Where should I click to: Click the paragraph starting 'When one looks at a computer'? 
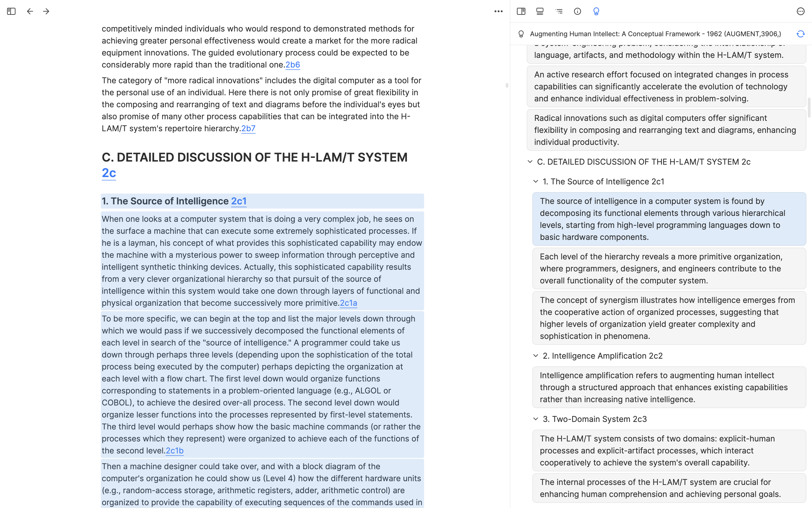pos(262,261)
